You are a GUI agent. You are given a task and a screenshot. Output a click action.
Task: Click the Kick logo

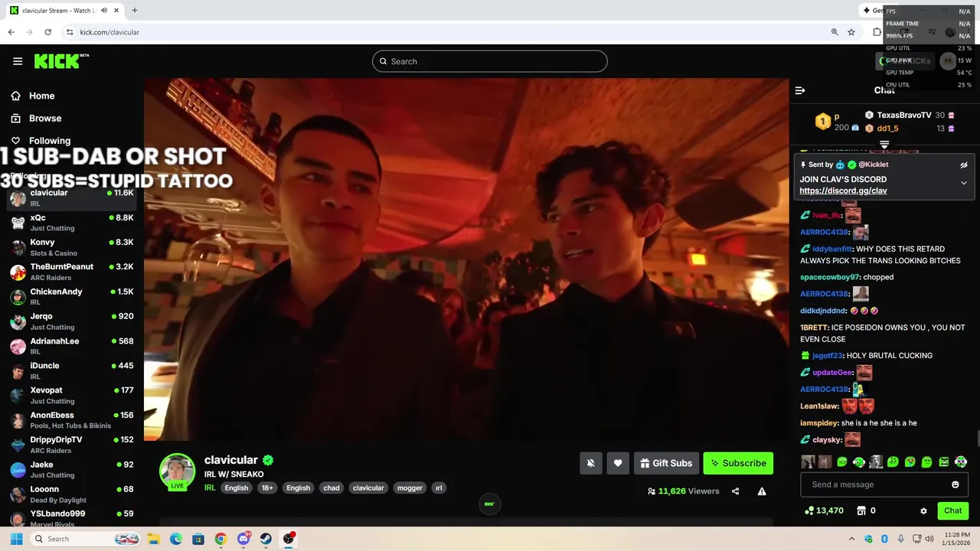(61, 61)
